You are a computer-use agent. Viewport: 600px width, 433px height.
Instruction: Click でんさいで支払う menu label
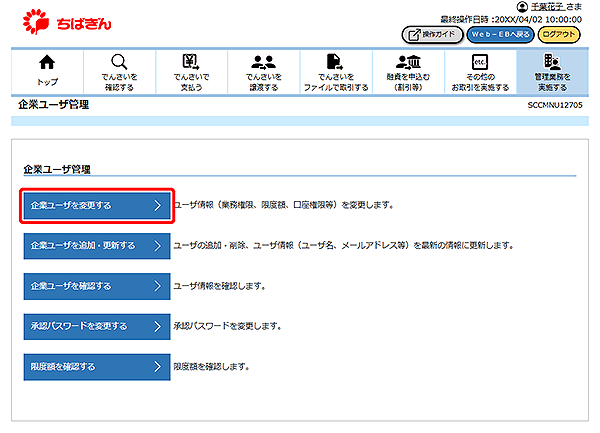(x=191, y=82)
